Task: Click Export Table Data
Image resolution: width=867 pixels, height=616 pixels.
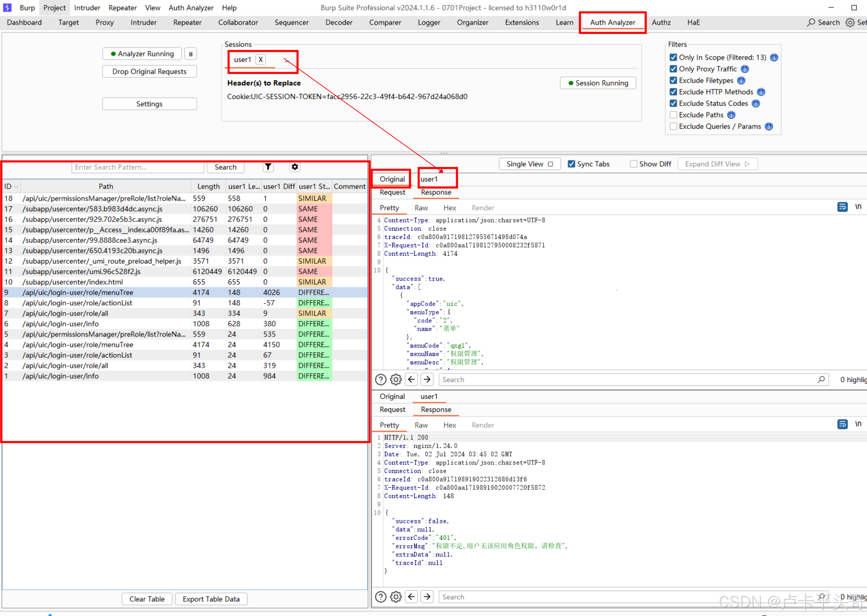Action: (x=211, y=599)
